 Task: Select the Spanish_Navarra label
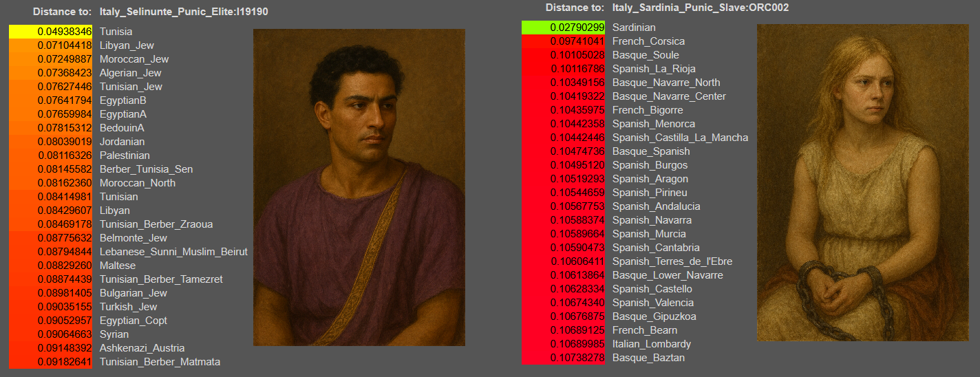[652, 220]
